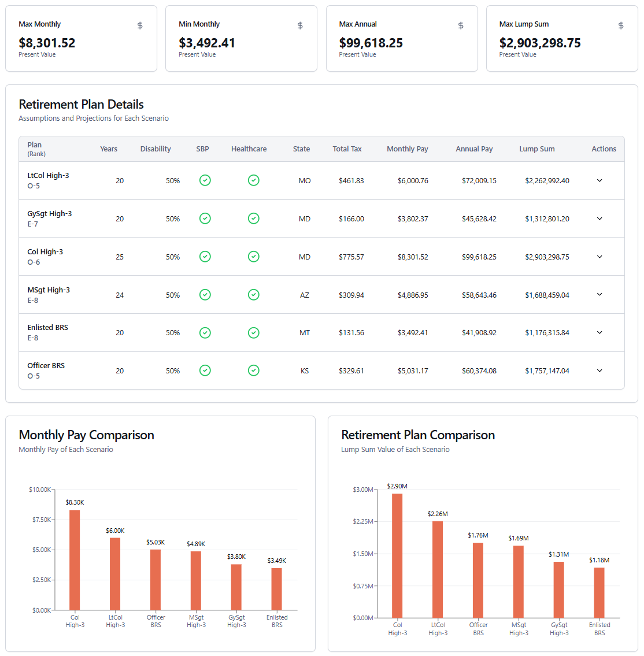Image resolution: width=644 pixels, height=656 pixels.
Task: Click Col High-3 bar in Lump Sum chart
Action: tap(397, 555)
